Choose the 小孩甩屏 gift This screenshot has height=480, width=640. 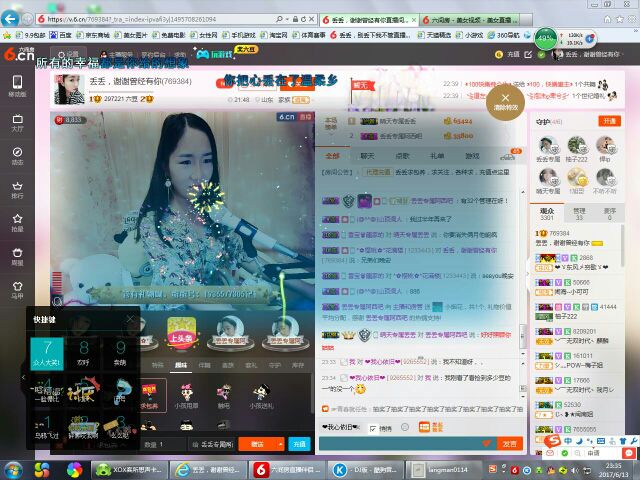pyautogui.click(x=186, y=396)
